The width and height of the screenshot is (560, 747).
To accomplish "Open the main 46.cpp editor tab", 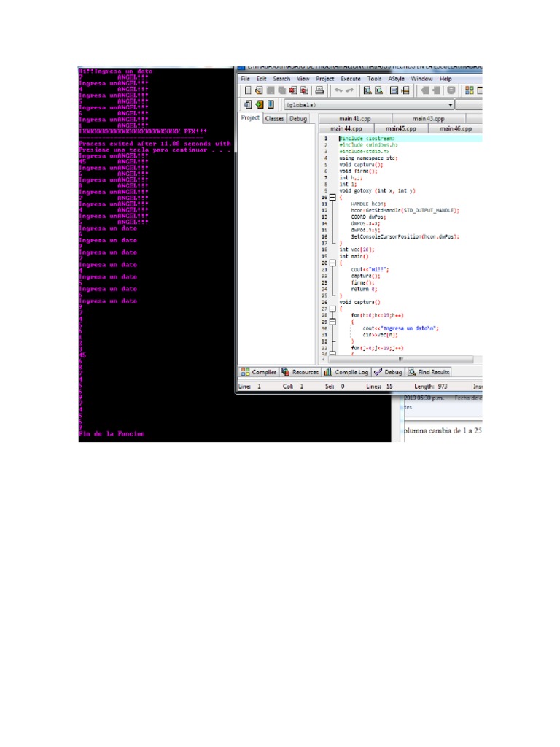I will point(456,128).
